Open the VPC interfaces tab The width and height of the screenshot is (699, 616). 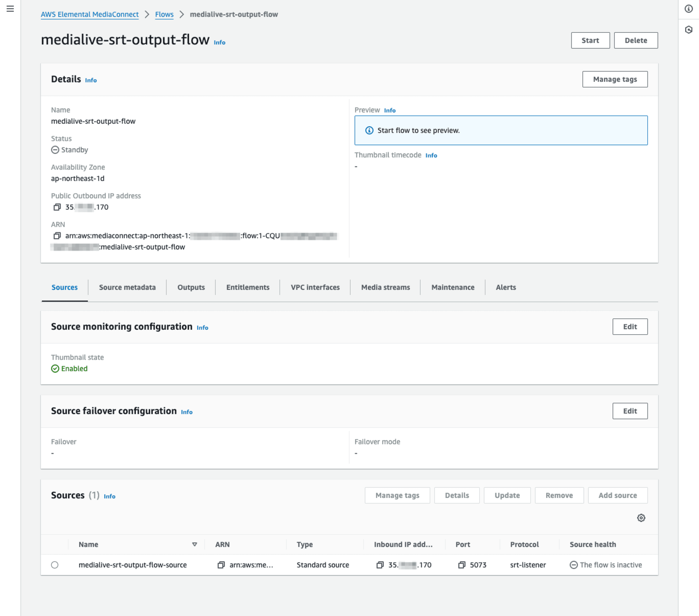point(315,287)
